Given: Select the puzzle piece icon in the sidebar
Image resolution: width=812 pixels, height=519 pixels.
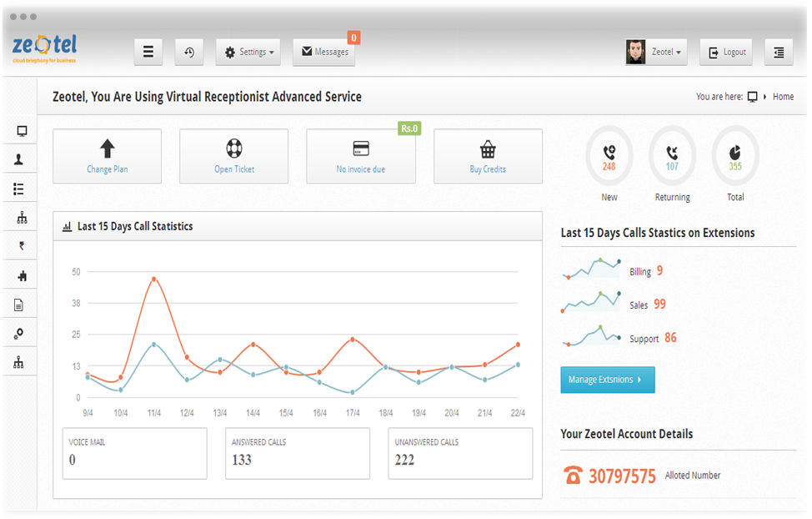Looking at the screenshot, I should (x=22, y=276).
